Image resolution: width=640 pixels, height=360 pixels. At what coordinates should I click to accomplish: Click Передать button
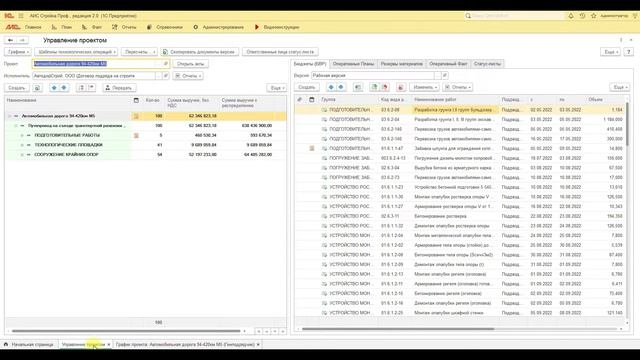(x=119, y=88)
